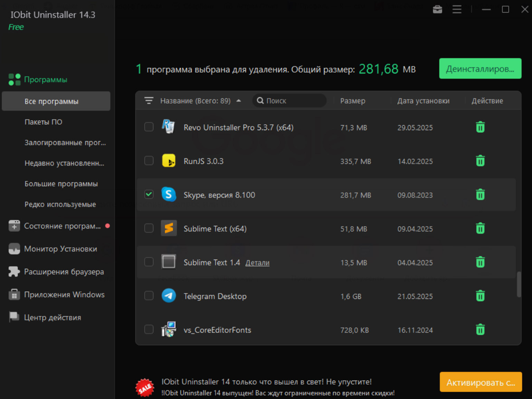Focus the Поиск search field
This screenshot has width=532, height=399.
[289, 101]
